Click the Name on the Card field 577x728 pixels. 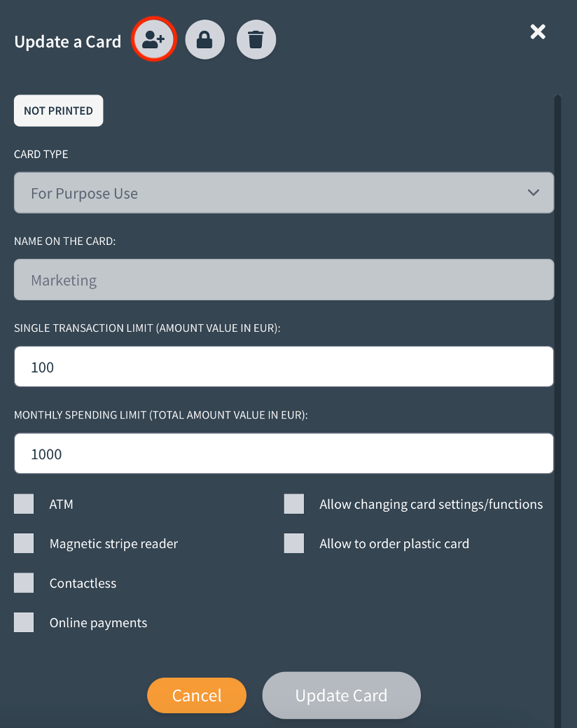click(284, 279)
